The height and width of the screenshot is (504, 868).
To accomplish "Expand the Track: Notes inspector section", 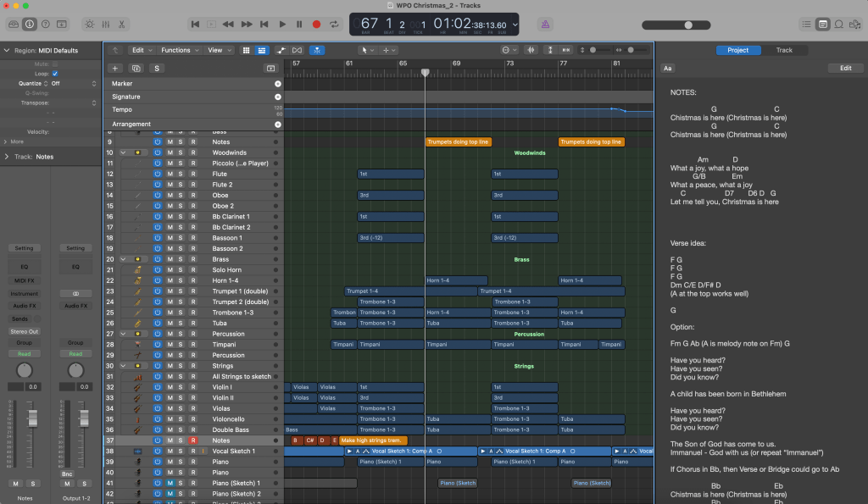I will click(x=7, y=157).
